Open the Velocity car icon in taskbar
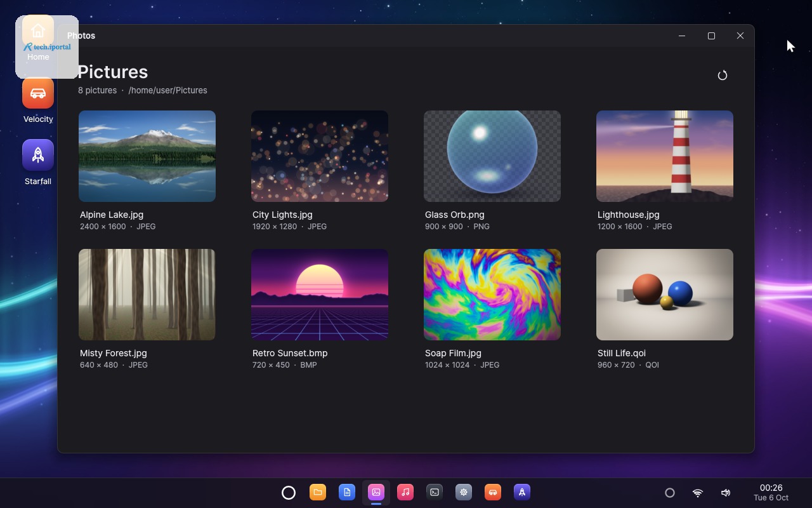 pos(493,492)
